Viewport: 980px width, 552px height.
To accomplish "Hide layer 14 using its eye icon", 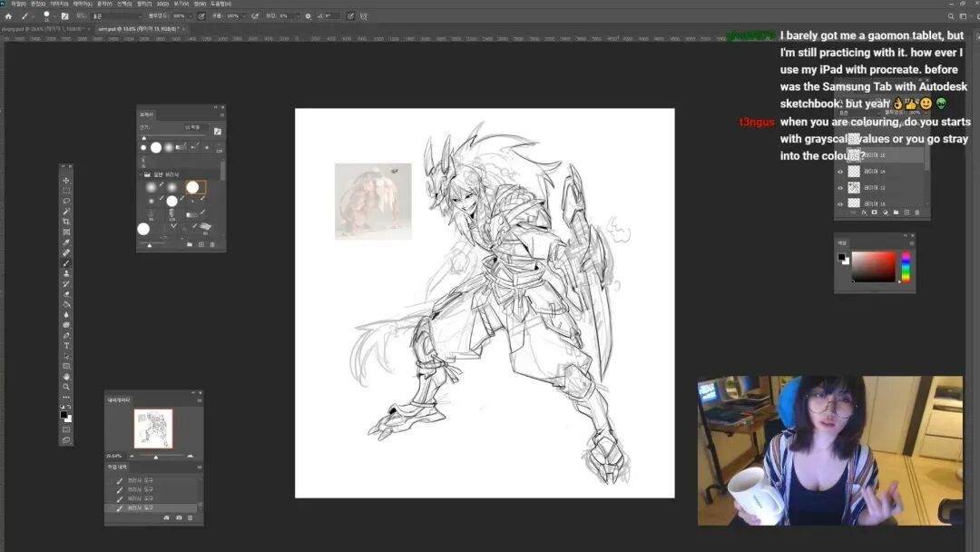I will pyautogui.click(x=840, y=172).
